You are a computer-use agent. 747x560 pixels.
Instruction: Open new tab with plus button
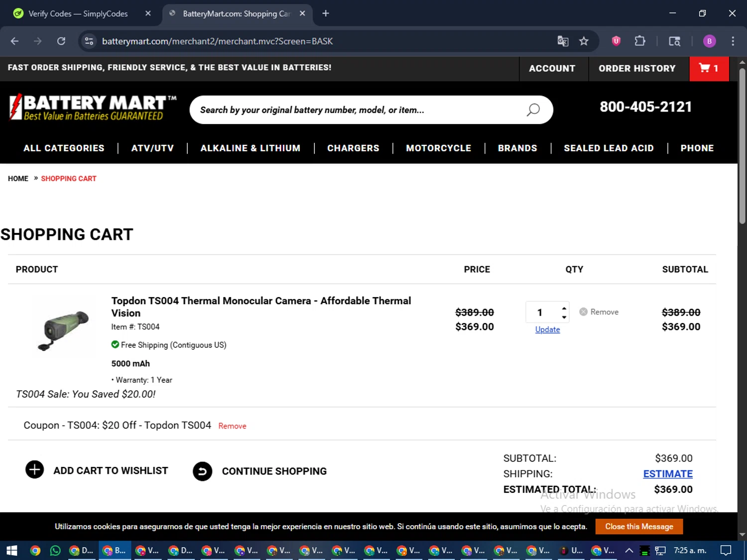pos(326,13)
